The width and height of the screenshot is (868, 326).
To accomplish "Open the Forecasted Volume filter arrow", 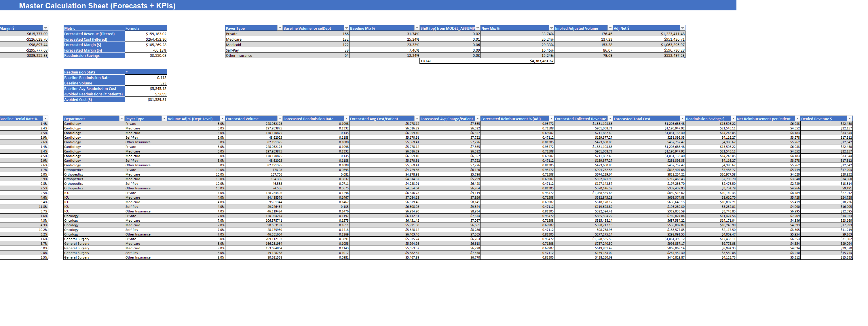I will coord(280,118).
